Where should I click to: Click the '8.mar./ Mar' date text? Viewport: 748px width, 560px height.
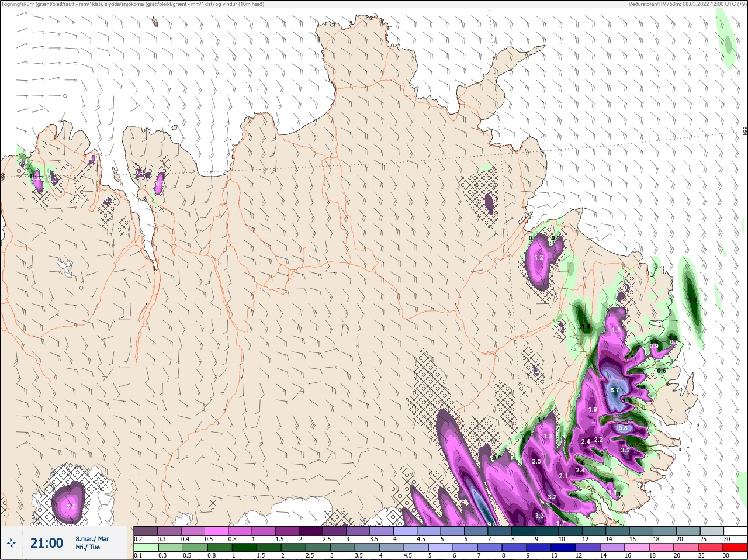[92, 539]
